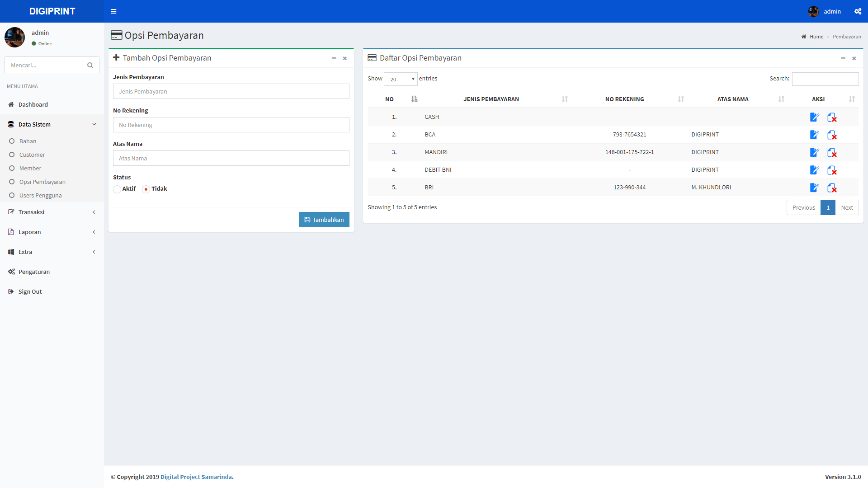Open the top-right settings gears icon
868x488 pixels.
tap(858, 11)
